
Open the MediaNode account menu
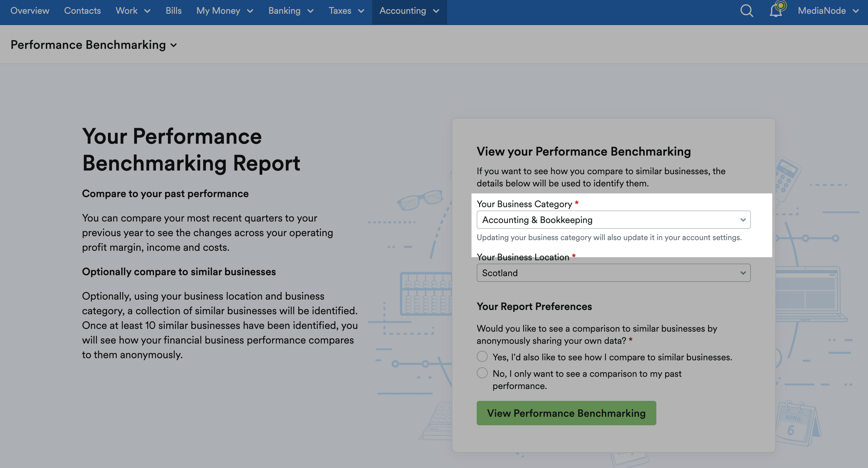[x=828, y=11]
